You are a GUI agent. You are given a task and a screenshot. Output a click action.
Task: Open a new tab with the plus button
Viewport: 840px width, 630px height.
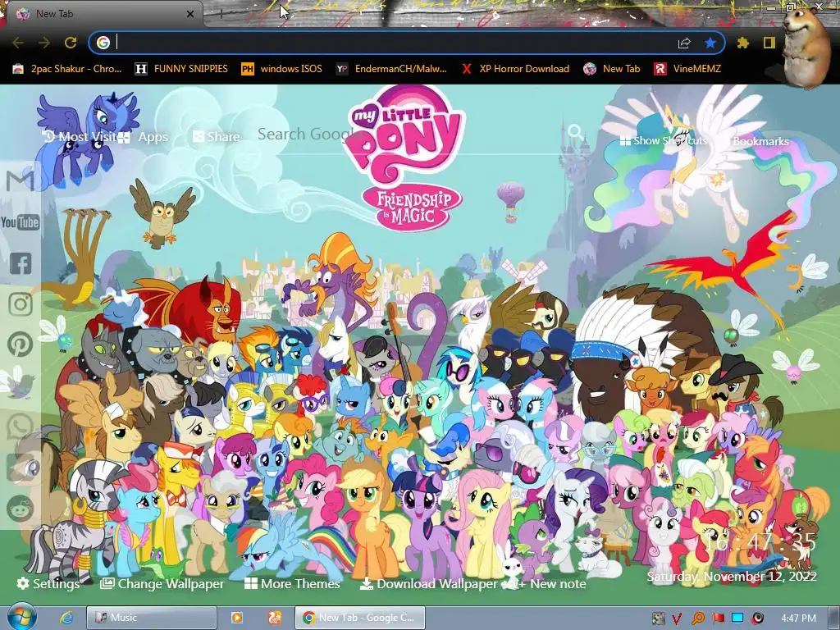(x=221, y=14)
